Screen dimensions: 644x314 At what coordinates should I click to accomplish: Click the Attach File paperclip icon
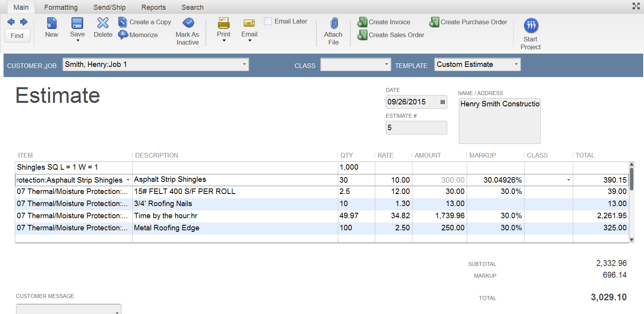click(334, 23)
